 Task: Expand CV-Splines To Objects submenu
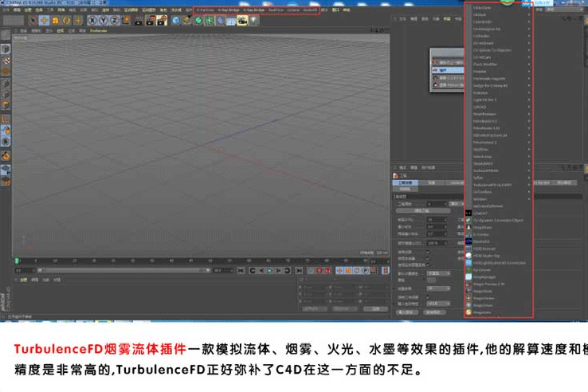point(500,50)
